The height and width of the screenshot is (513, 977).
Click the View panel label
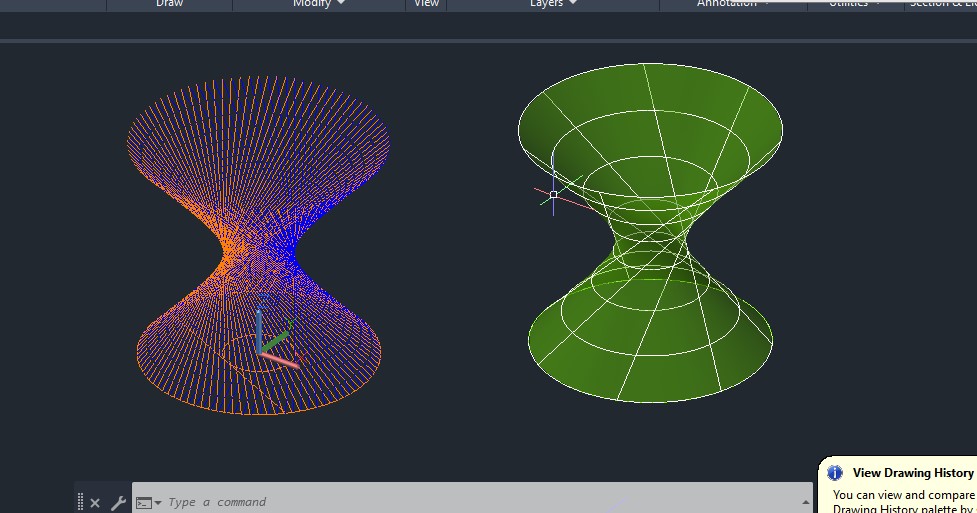point(426,4)
